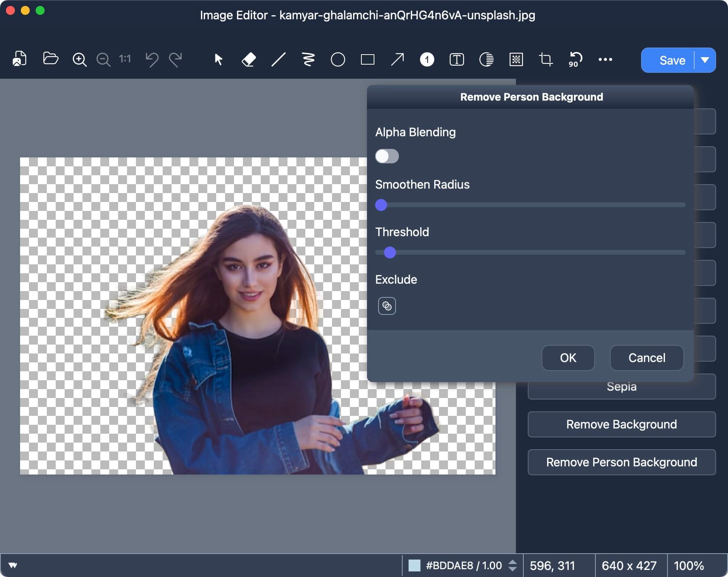The image size is (728, 577).
Task: Select the Arrow tool
Action: (x=397, y=59)
